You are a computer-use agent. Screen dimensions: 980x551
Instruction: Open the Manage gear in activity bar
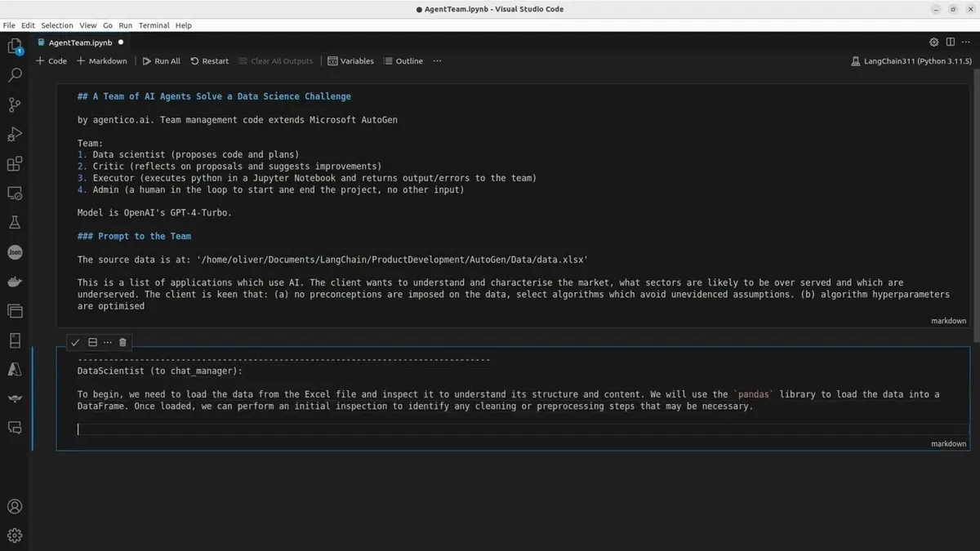click(15, 536)
